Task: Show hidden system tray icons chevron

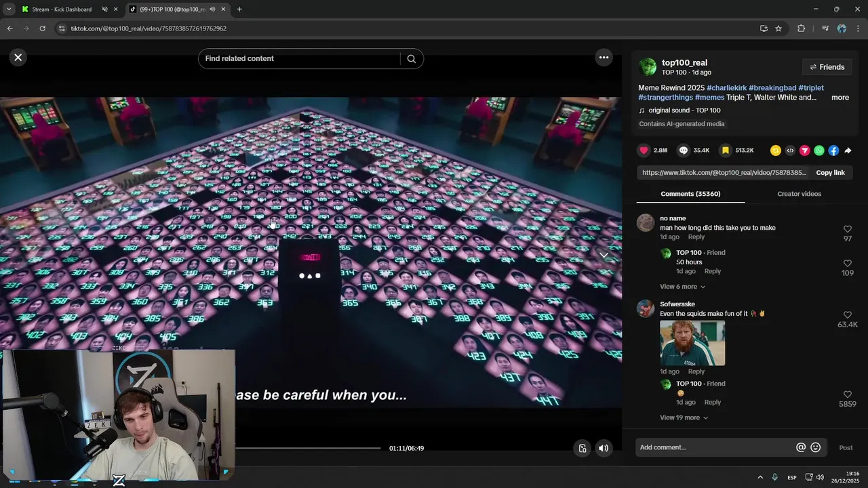Action: (x=760, y=478)
